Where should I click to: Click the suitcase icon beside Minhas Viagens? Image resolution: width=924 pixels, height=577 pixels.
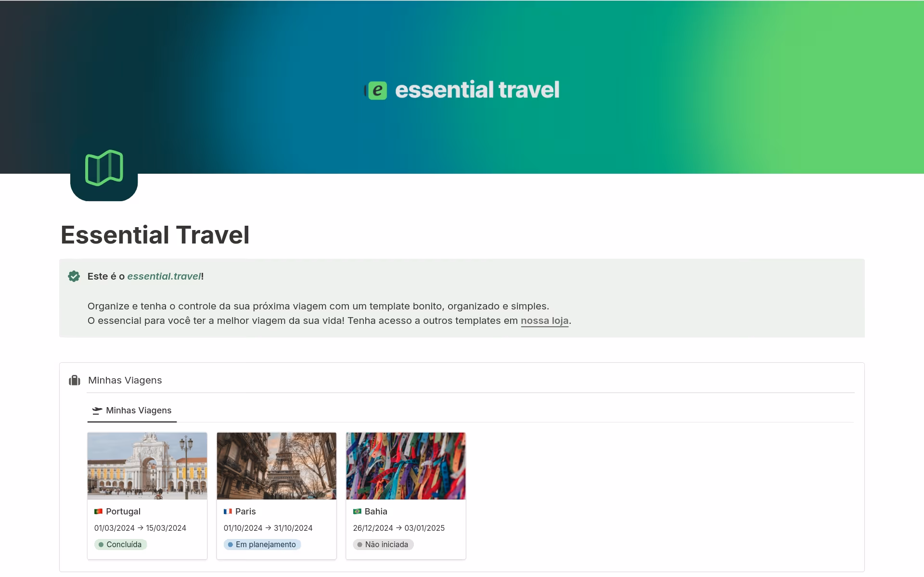(75, 380)
